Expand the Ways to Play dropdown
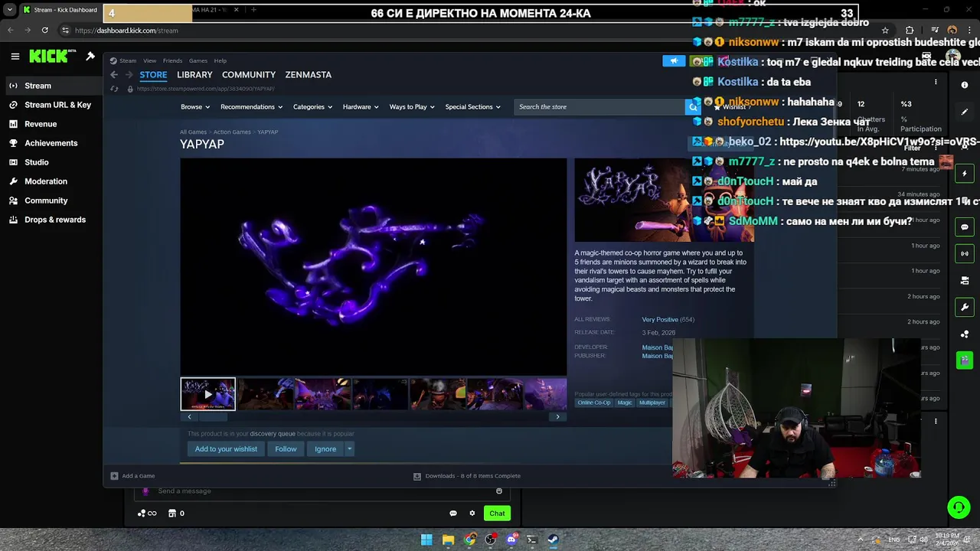This screenshot has width=980, height=551. [412, 107]
